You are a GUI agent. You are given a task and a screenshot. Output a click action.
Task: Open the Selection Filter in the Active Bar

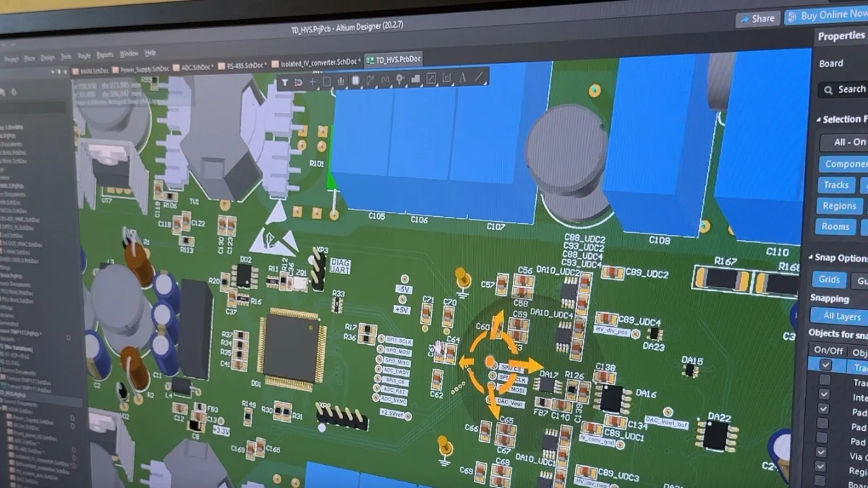285,82
